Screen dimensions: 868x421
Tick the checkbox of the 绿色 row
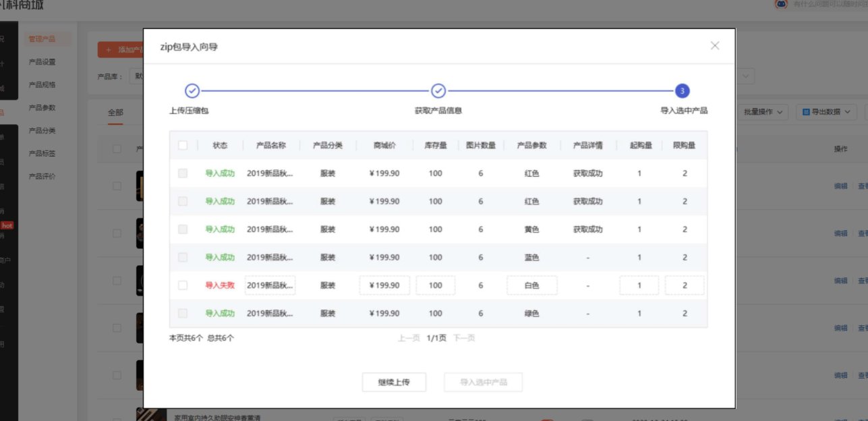pyautogui.click(x=183, y=313)
